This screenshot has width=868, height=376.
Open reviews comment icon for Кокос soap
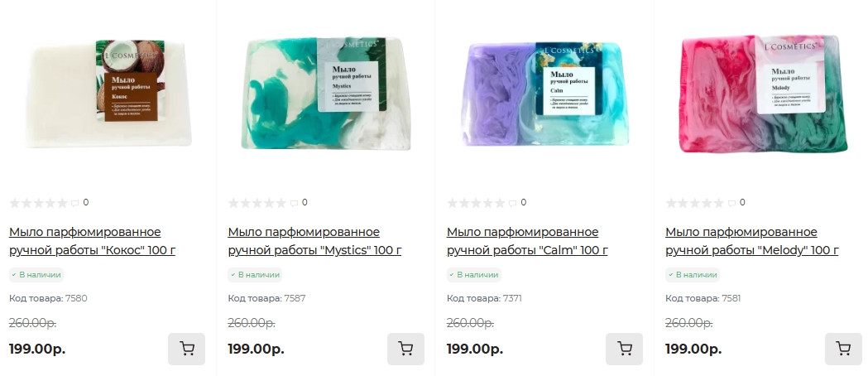tap(74, 203)
